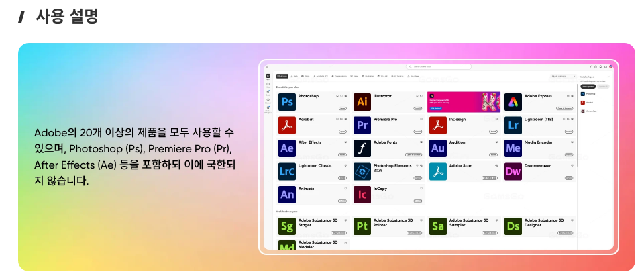Click Install on the Media Encoder card
The height and width of the screenshot is (280, 644).
pos(569,154)
